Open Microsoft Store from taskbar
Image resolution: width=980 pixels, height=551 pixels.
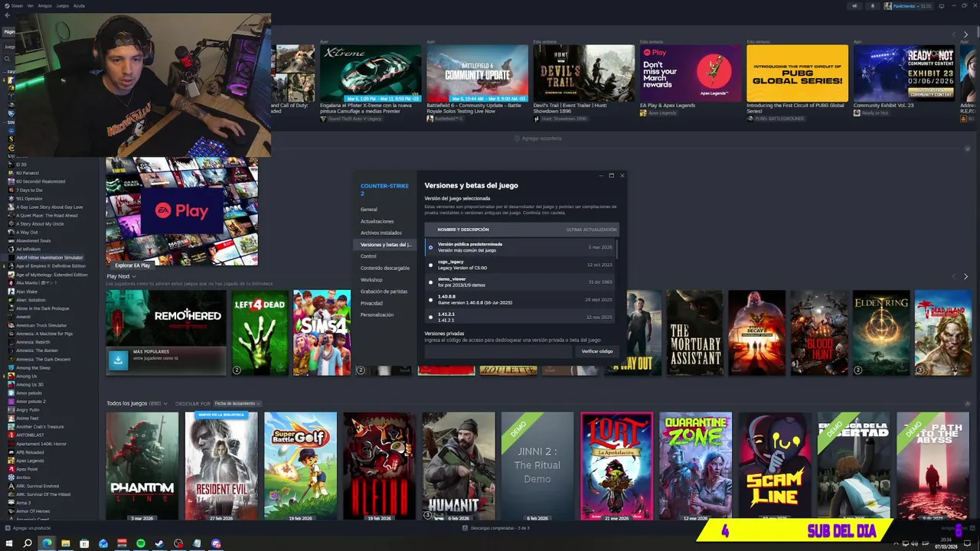pos(84,543)
